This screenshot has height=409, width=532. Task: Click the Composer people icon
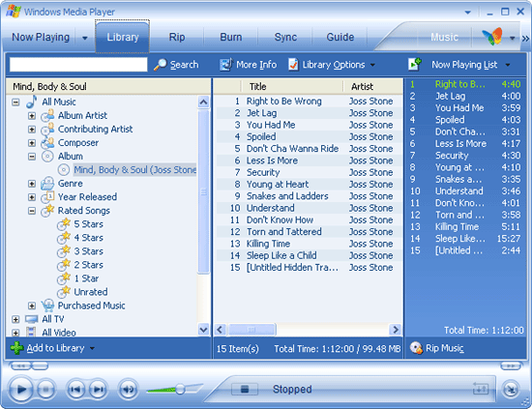pyautogui.click(x=47, y=143)
